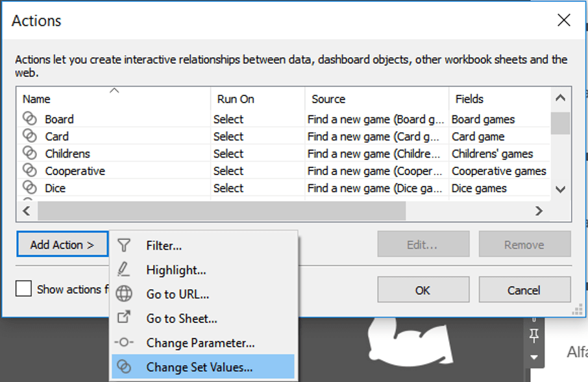The image size is (588, 382).
Task: Open the Add Action dropdown button
Action: (62, 245)
